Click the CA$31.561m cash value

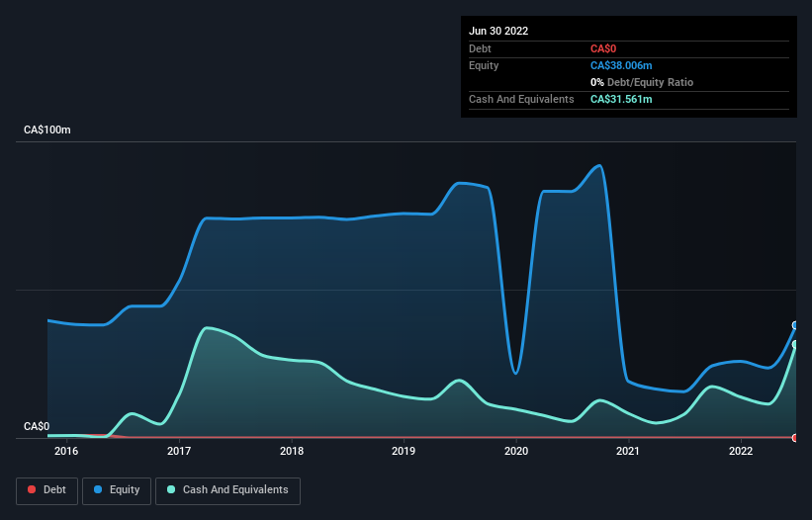pyautogui.click(x=621, y=99)
